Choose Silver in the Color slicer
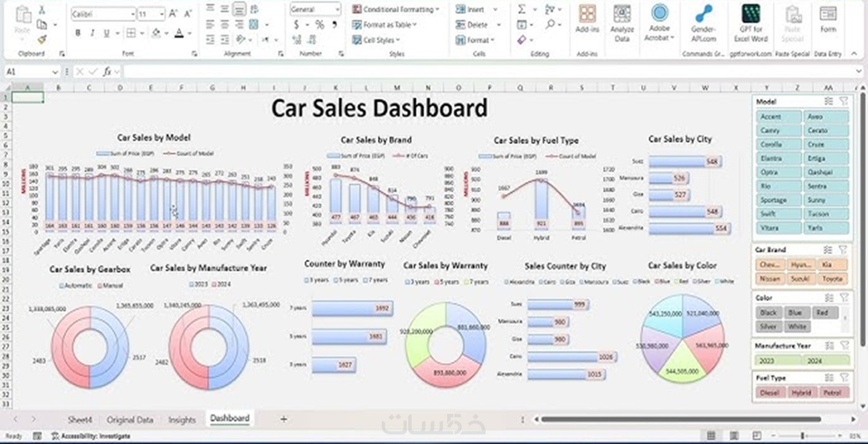 768,326
